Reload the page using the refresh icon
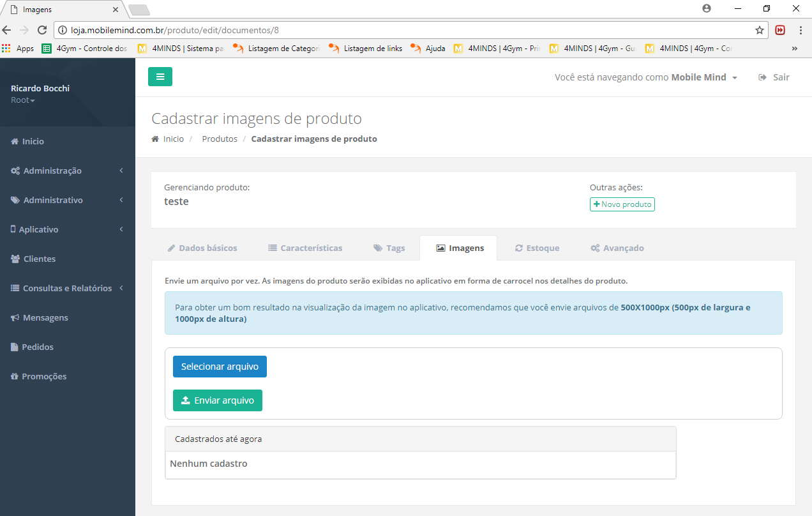This screenshot has height=516, width=812. (x=42, y=30)
